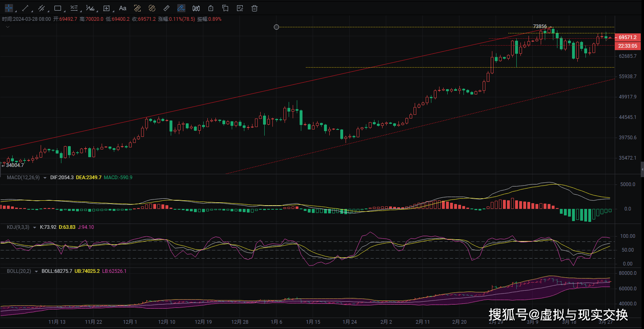Click the DIF:2054.3 value
Viewport: 644px width, 329px height.
click(x=62, y=178)
